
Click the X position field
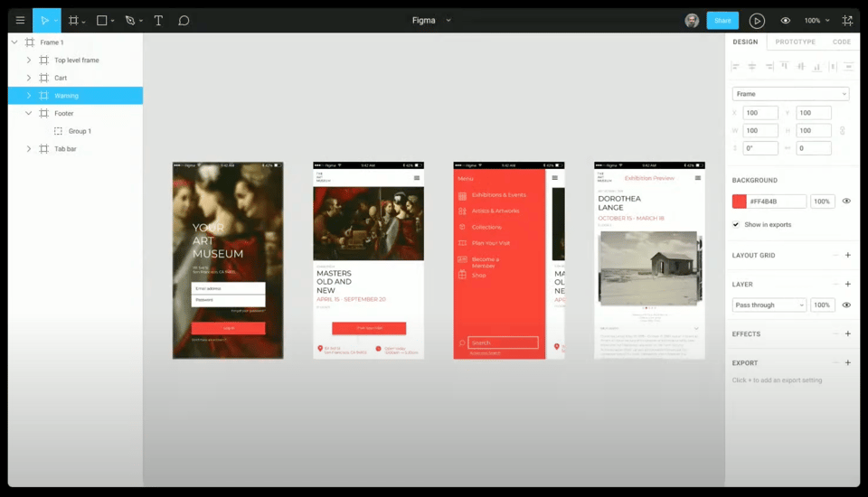click(760, 113)
